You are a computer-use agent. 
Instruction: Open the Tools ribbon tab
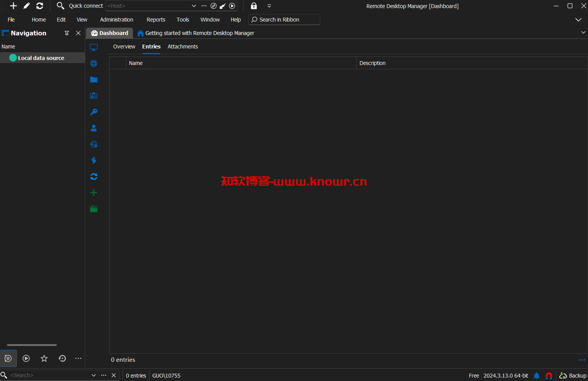tap(183, 20)
